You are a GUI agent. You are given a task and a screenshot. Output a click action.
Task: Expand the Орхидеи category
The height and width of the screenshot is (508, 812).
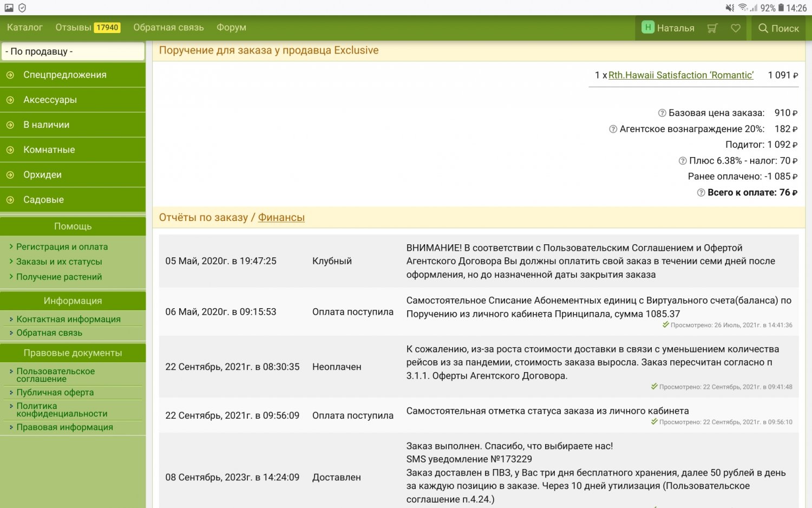click(10, 175)
